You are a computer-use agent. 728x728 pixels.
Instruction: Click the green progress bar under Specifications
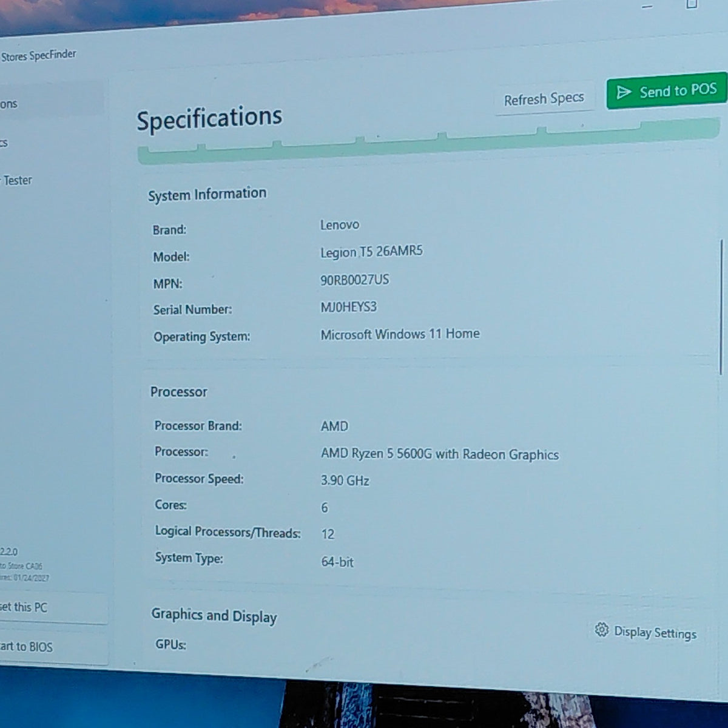(x=428, y=141)
